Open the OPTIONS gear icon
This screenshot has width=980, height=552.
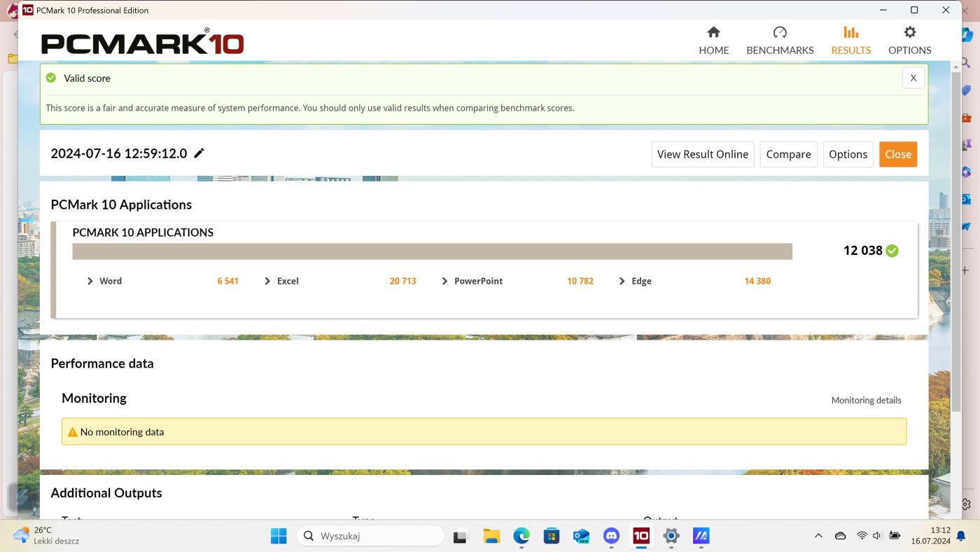pyautogui.click(x=909, y=32)
